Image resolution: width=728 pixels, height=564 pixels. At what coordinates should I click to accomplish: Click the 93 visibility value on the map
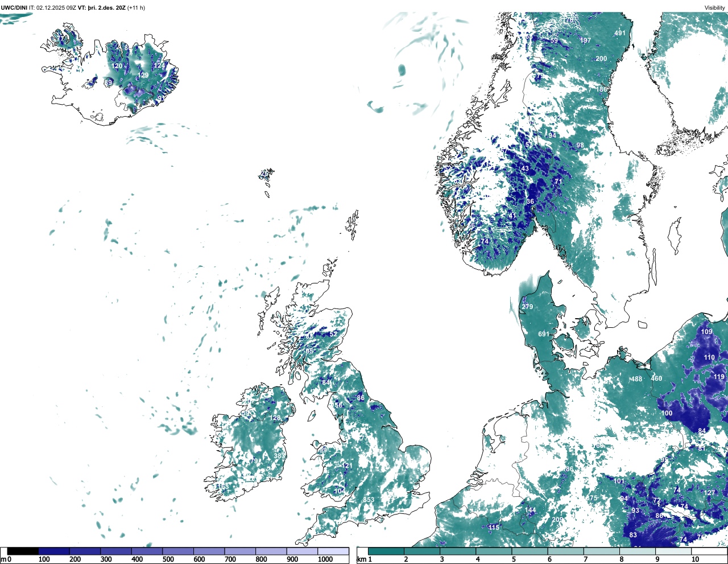pos(635,511)
